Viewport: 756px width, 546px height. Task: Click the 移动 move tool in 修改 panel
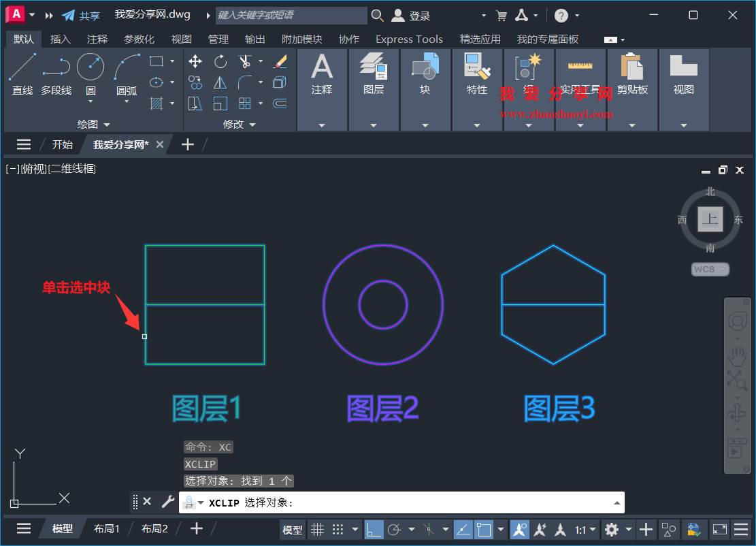point(195,61)
